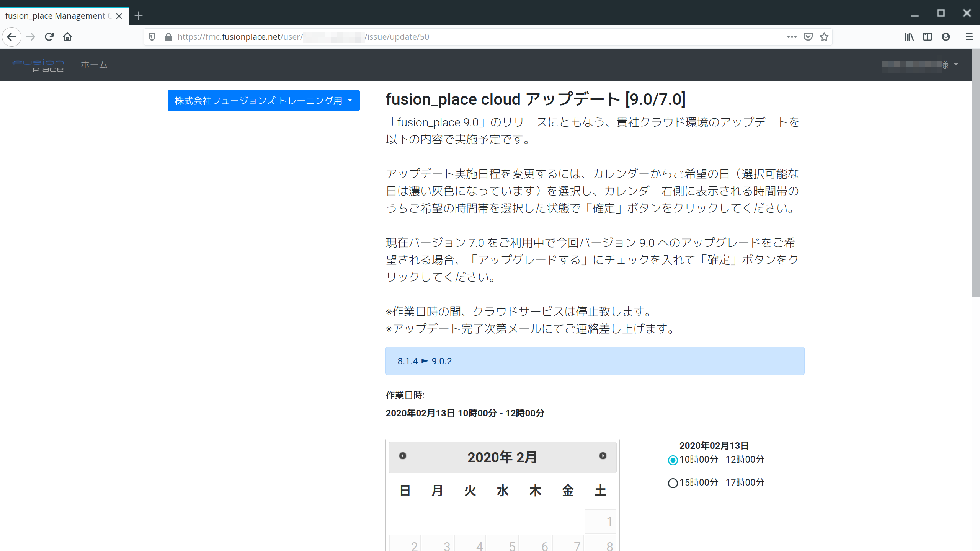This screenshot has width=980, height=551.
Task: Click the 土 weekday header
Action: pyautogui.click(x=600, y=491)
